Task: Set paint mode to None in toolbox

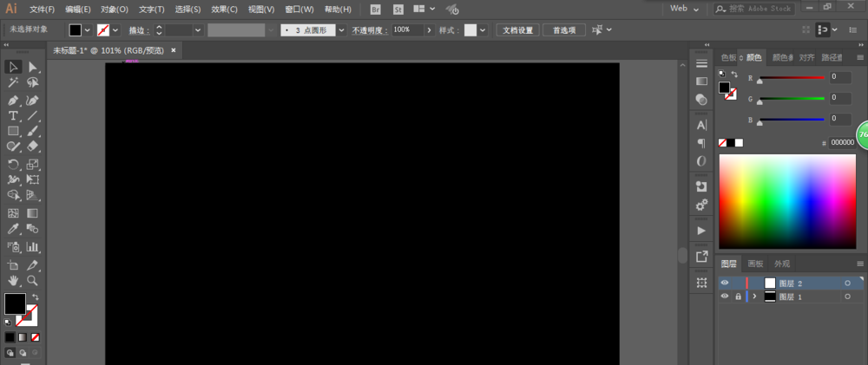Action: pos(36,336)
